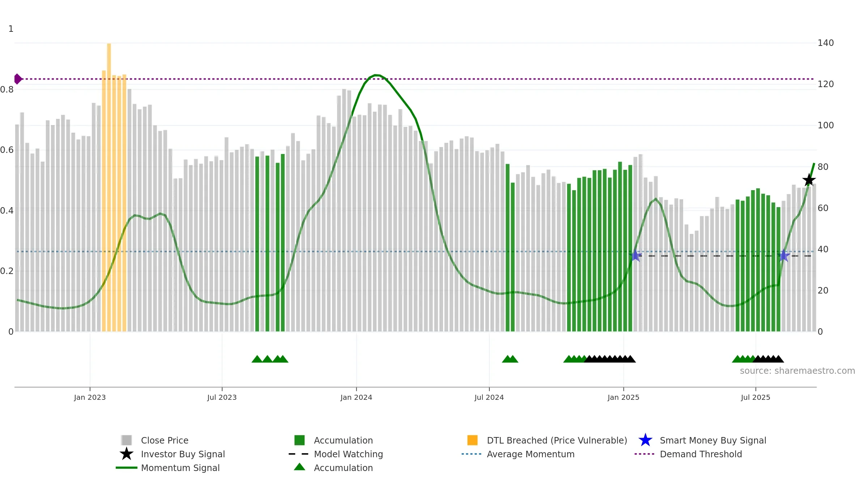Toggle the Momentum Signal legend entry
Screen dimensions: 868x488
coord(180,468)
